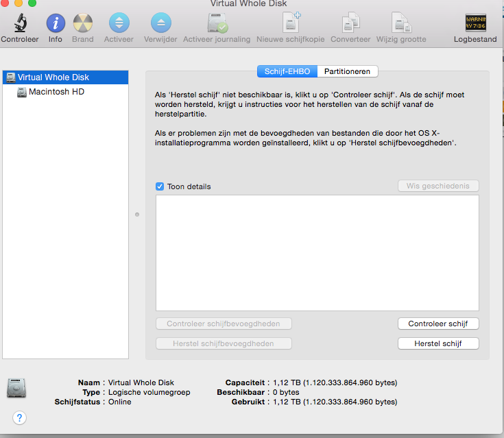Click the Brand burn disc icon

pos(83,23)
